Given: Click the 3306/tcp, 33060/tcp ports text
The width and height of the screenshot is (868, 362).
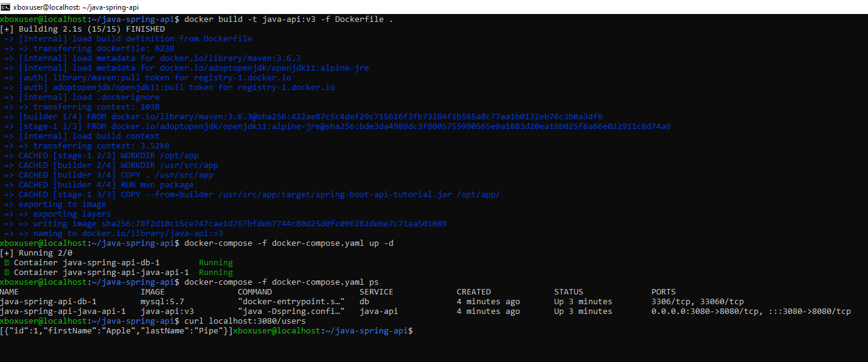Looking at the screenshot, I should point(698,302).
